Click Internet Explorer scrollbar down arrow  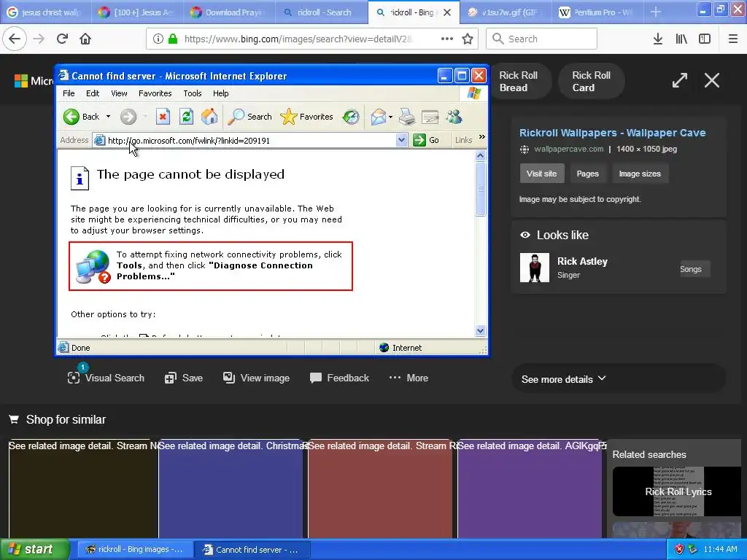pos(480,330)
